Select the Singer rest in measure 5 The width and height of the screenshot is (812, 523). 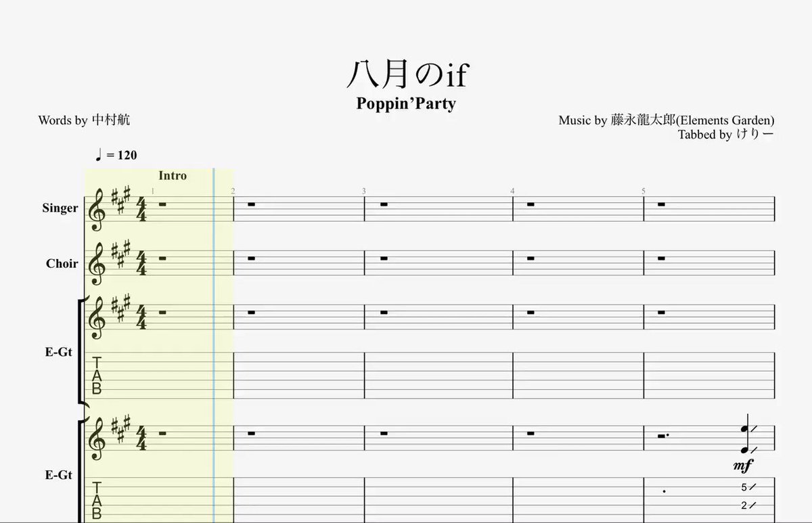(x=661, y=204)
